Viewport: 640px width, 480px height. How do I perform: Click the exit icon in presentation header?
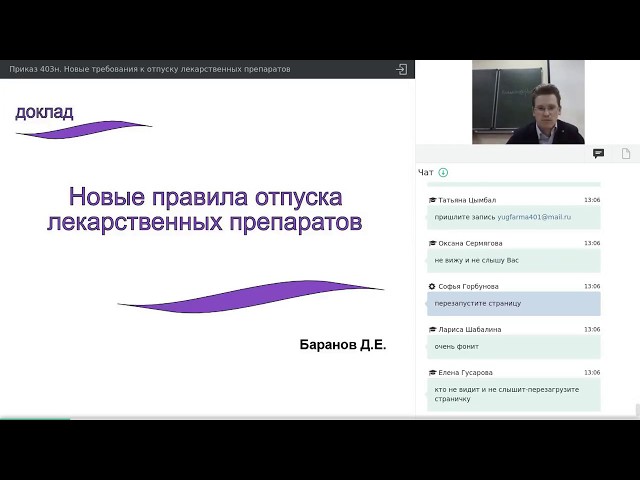pos(402,69)
